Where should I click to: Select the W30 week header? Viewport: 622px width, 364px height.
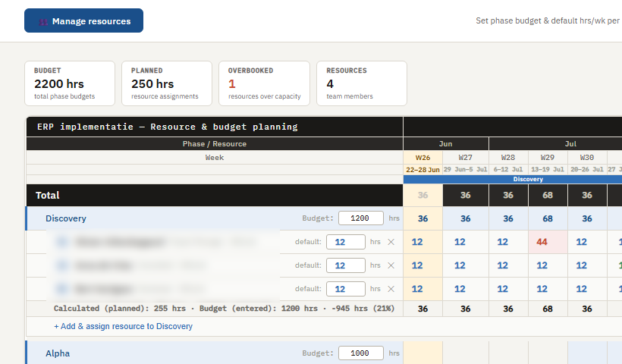click(587, 158)
